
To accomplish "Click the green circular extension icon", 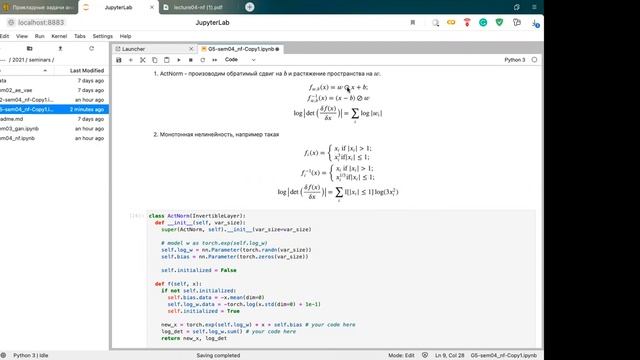I will (x=483, y=22).
